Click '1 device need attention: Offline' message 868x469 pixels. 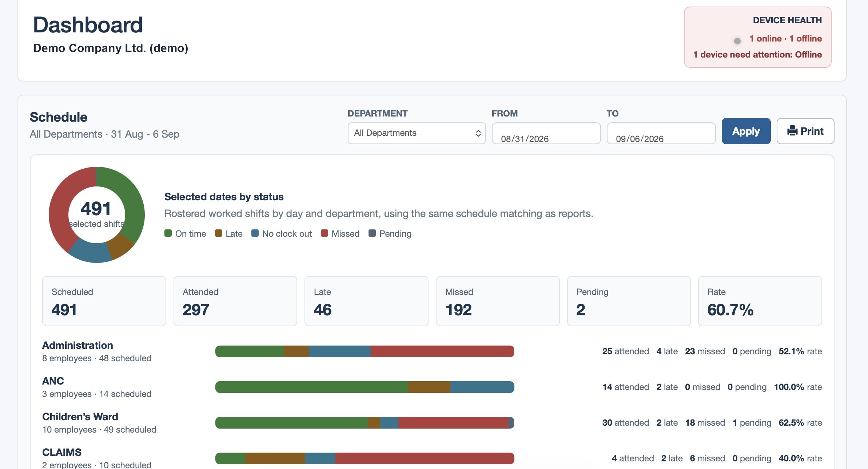[757, 55]
